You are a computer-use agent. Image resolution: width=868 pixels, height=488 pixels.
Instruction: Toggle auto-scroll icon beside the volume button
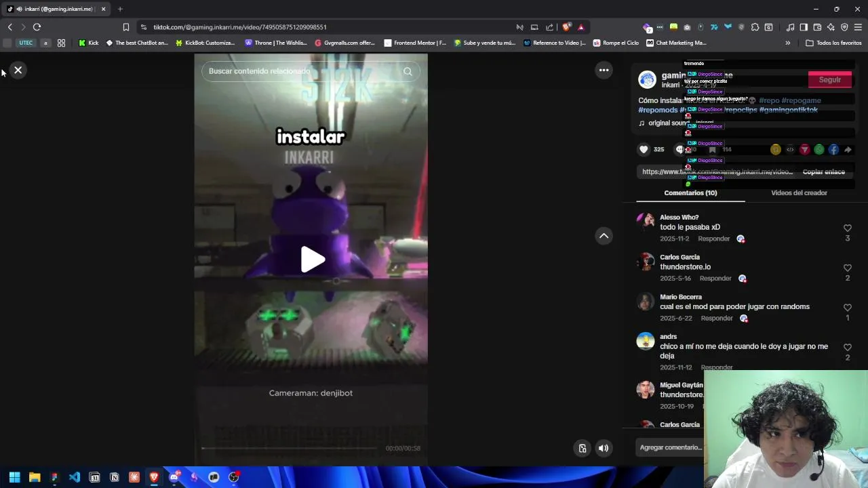coord(583,448)
